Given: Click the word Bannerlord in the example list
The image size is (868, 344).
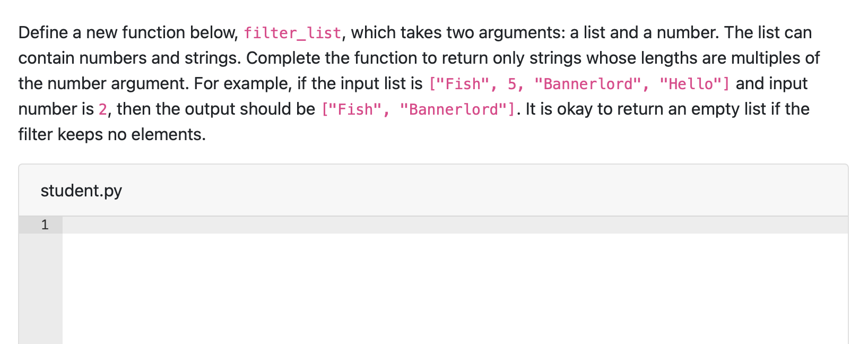Looking at the screenshot, I should [x=589, y=84].
